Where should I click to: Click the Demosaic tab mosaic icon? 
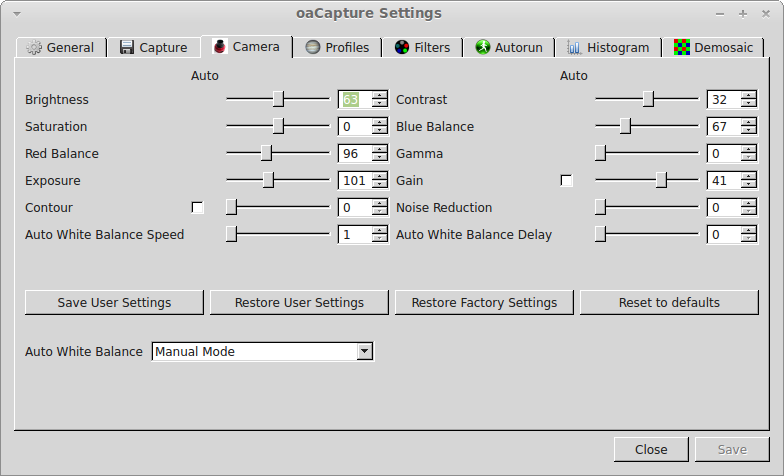[682, 47]
